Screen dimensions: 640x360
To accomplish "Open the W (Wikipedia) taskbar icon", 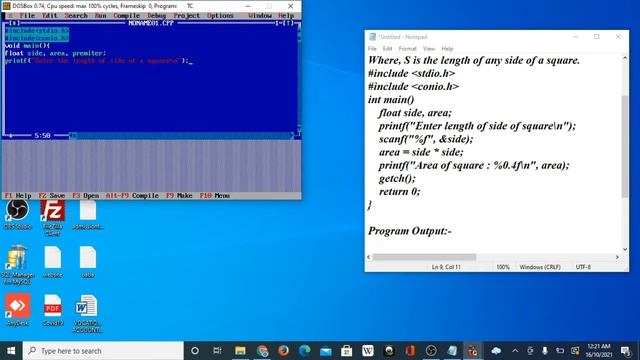I will (x=368, y=351).
